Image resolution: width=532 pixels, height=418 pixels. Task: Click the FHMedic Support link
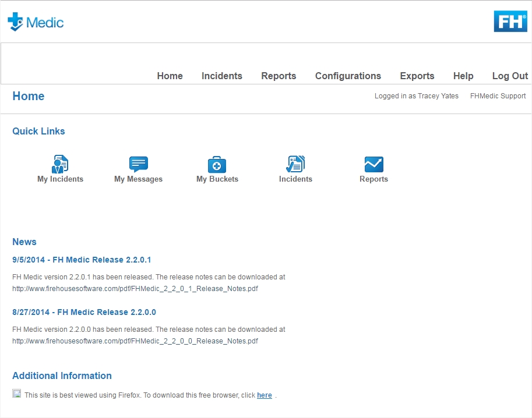pos(498,96)
